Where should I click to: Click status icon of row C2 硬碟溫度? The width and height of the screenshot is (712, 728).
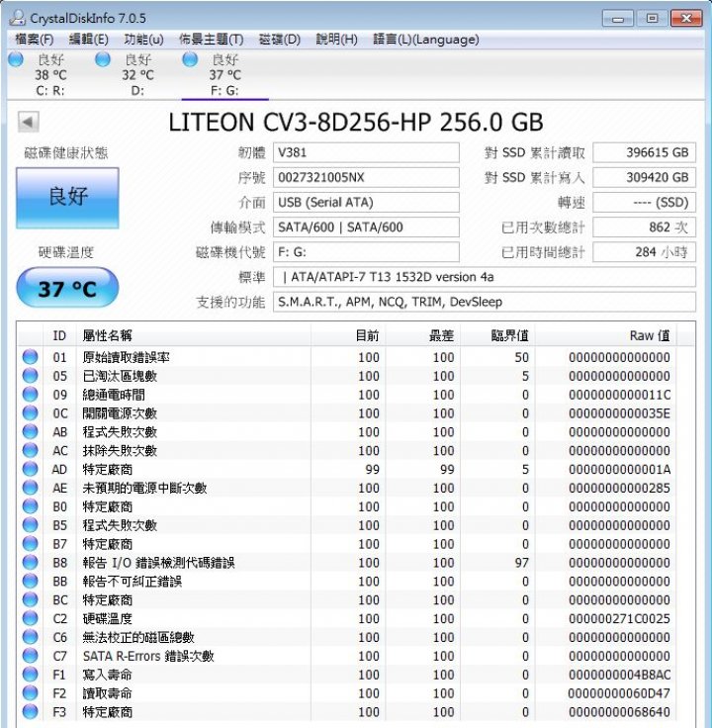coord(31,618)
